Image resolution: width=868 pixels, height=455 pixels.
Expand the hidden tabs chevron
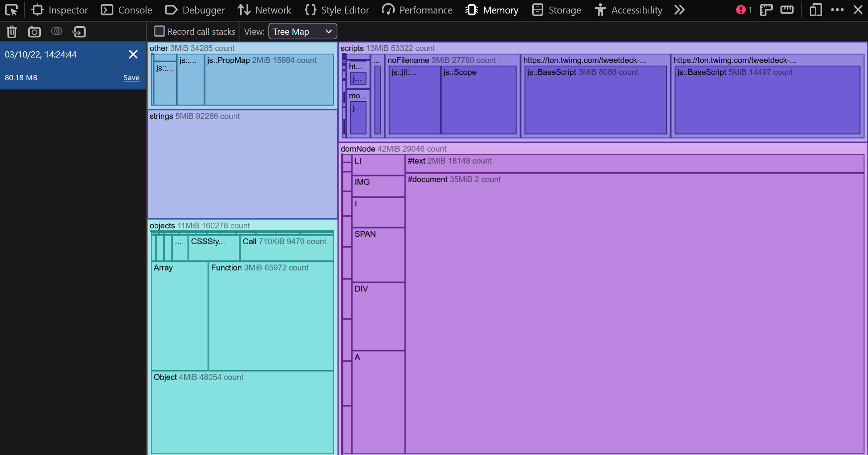click(679, 10)
